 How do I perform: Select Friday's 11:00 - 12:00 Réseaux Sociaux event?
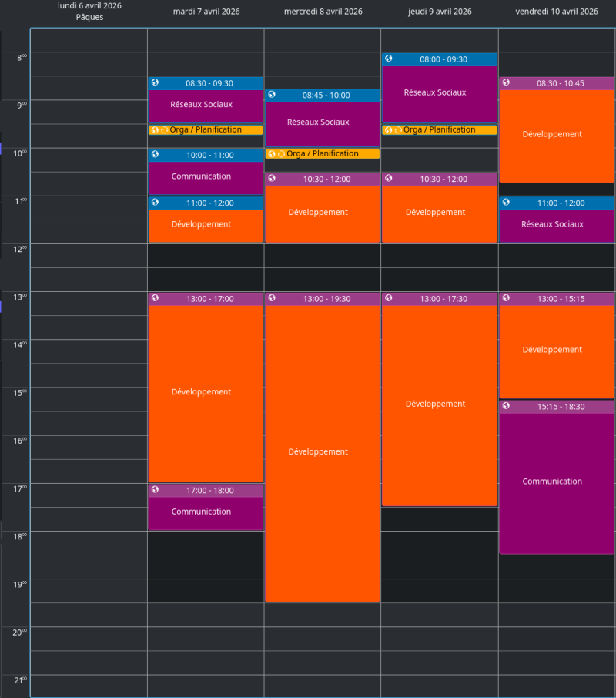(x=557, y=220)
